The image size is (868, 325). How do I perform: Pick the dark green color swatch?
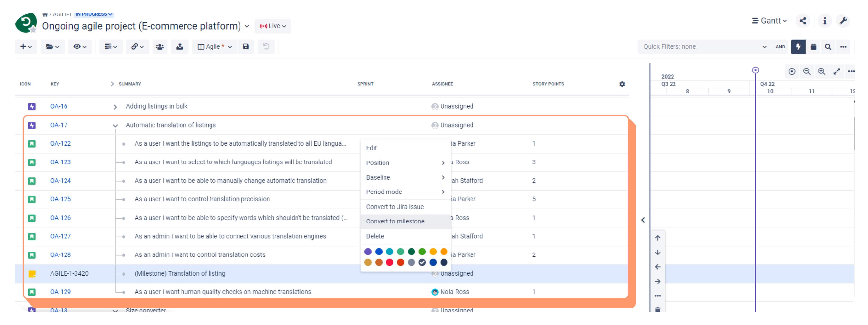pyautogui.click(x=411, y=251)
